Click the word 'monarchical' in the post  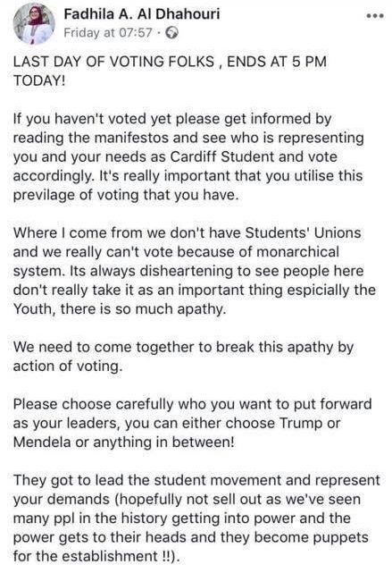[x=297, y=252]
